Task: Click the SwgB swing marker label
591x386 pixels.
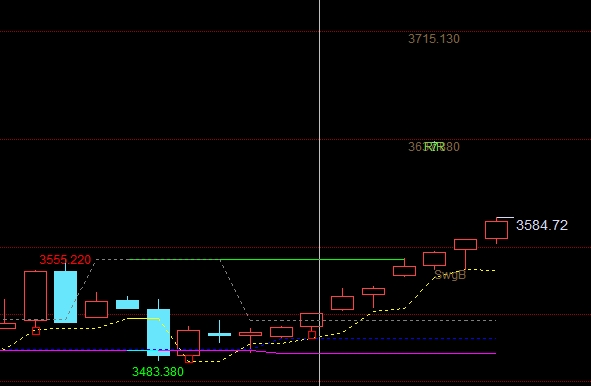Action: (450, 275)
